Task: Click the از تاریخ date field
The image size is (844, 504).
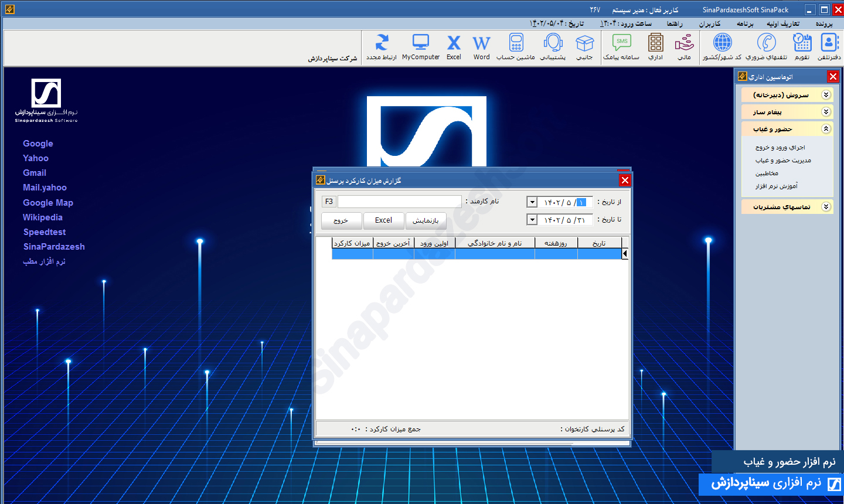Action: pyautogui.click(x=565, y=202)
